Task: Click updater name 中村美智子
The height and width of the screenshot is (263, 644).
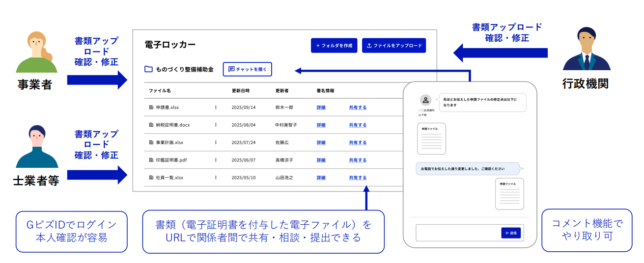Action: coord(286,125)
